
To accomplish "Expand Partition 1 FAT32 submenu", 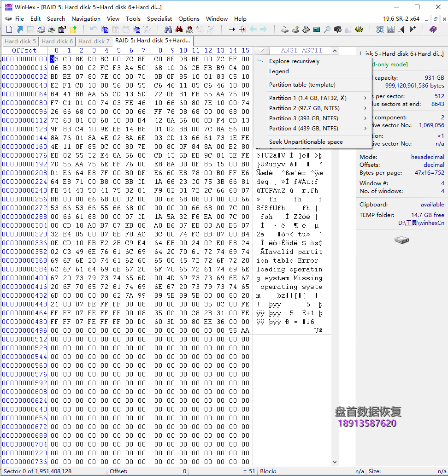I will pyautogui.click(x=312, y=98).
